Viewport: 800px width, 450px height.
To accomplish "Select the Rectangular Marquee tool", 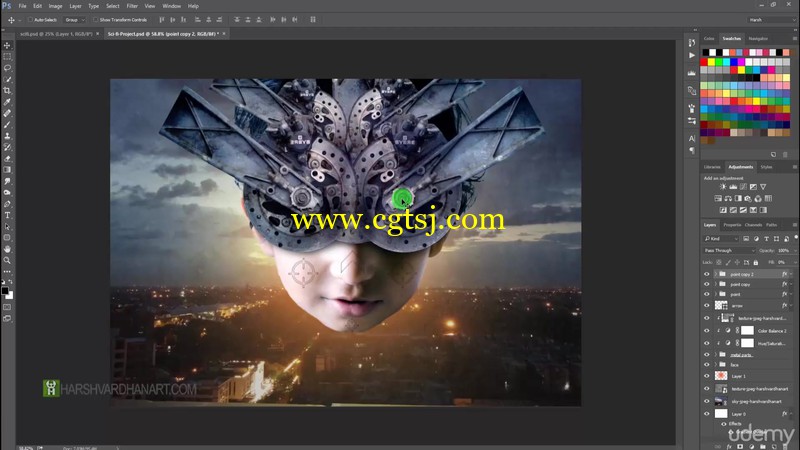I will click(x=7, y=57).
